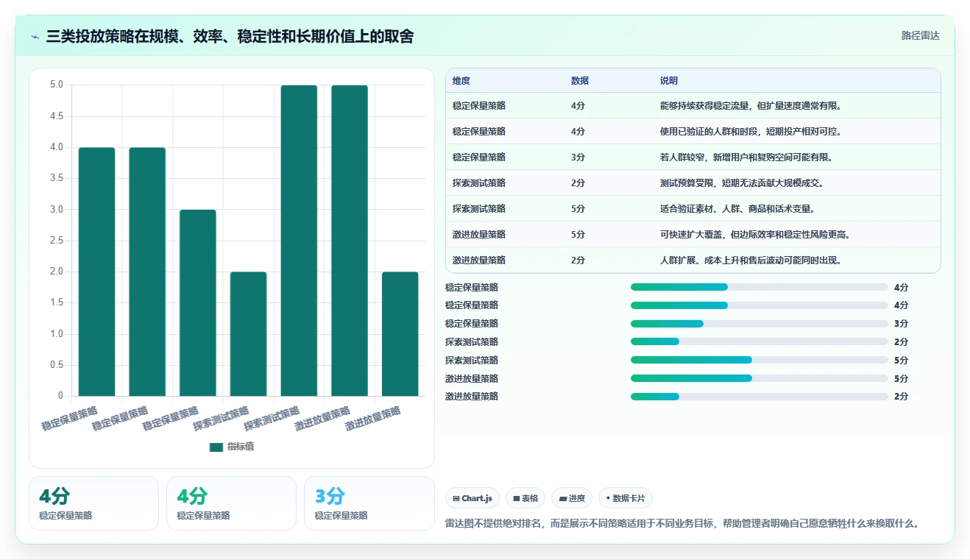The height and width of the screenshot is (560, 970).
Task: Click the 激进放量策略 chart bar with value 2
Action: [400, 334]
